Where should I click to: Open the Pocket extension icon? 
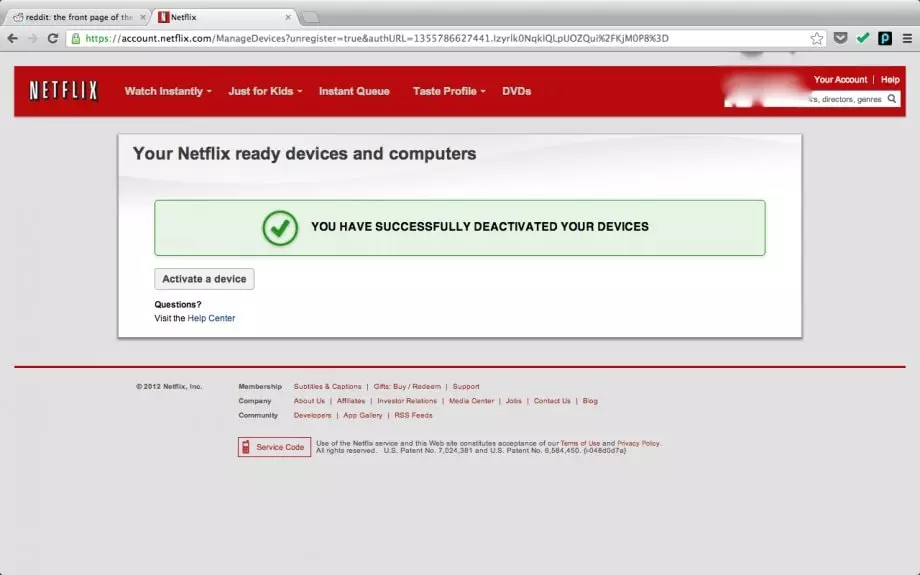[840, 39]
